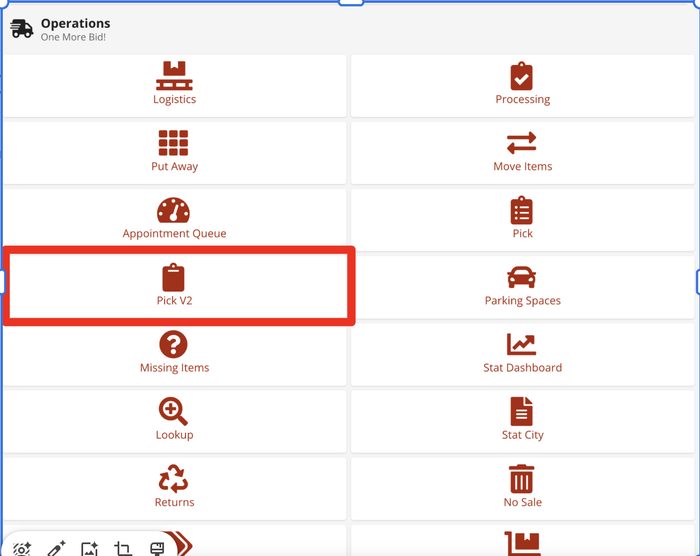Open Move Items with the swap arrows icon
700x556 pixels.
click(x=522, y=153)
